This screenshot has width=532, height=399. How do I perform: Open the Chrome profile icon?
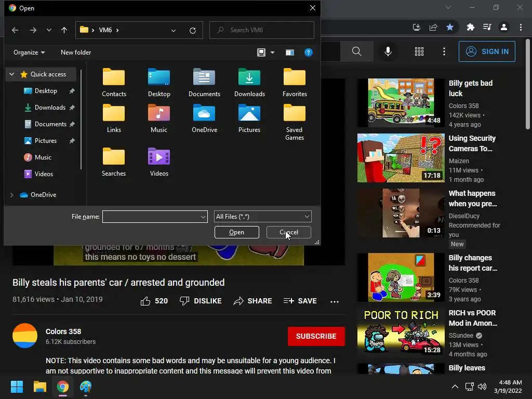pyautogui.click(x=504, y=27)
